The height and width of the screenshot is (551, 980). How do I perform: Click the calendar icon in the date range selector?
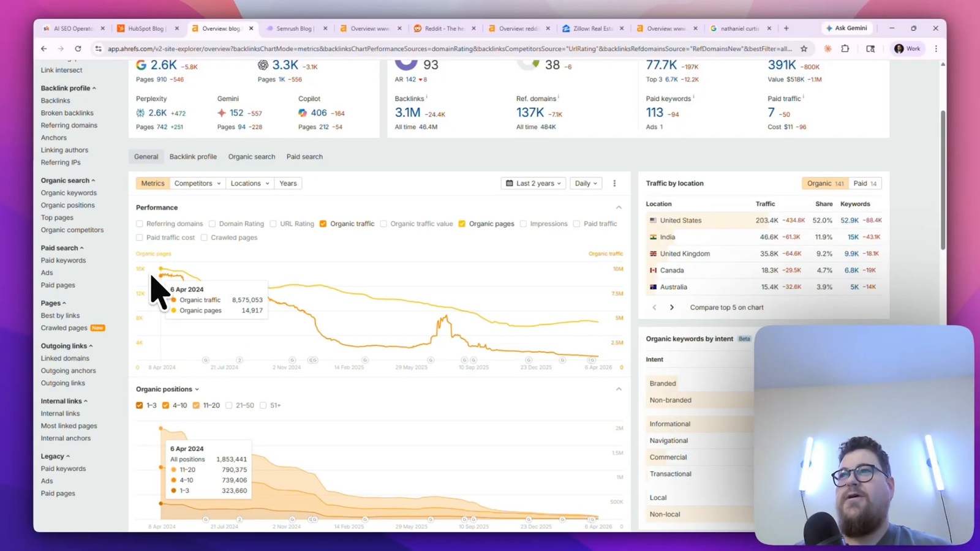tap(510, 183)
